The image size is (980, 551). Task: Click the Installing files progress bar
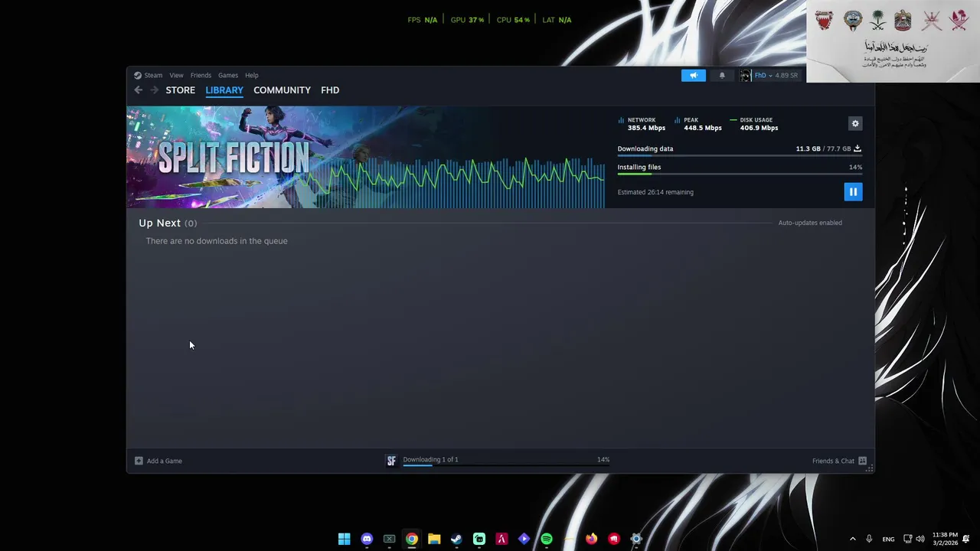[740, 174]
